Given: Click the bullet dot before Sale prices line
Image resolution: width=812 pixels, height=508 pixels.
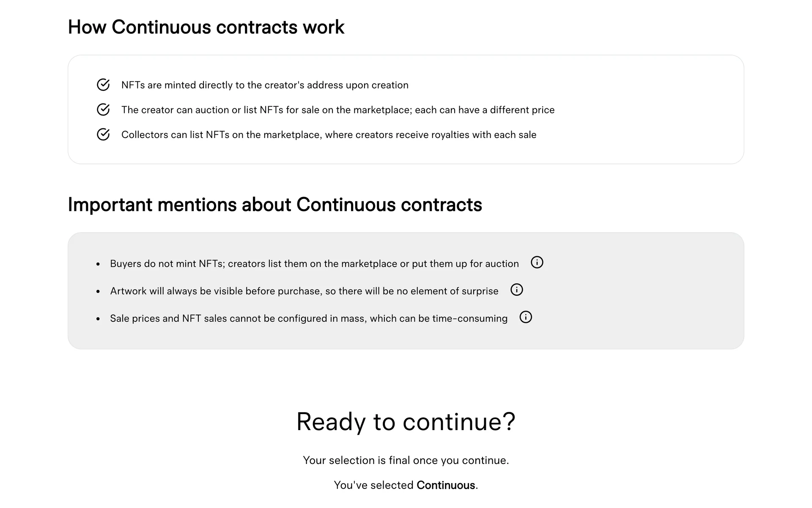Looking at the screenshot, I should pyautogui.click(x=98, y=319).
